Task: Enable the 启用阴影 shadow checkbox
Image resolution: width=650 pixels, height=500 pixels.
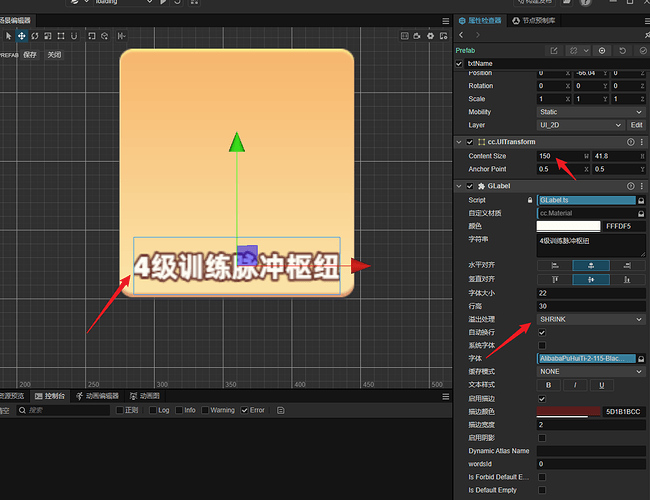Action: pyautogui.click(x=542, y=438)
